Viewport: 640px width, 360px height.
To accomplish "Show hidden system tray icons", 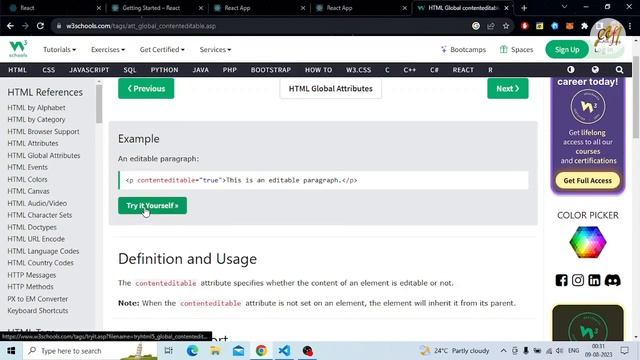I will (503, 351).
